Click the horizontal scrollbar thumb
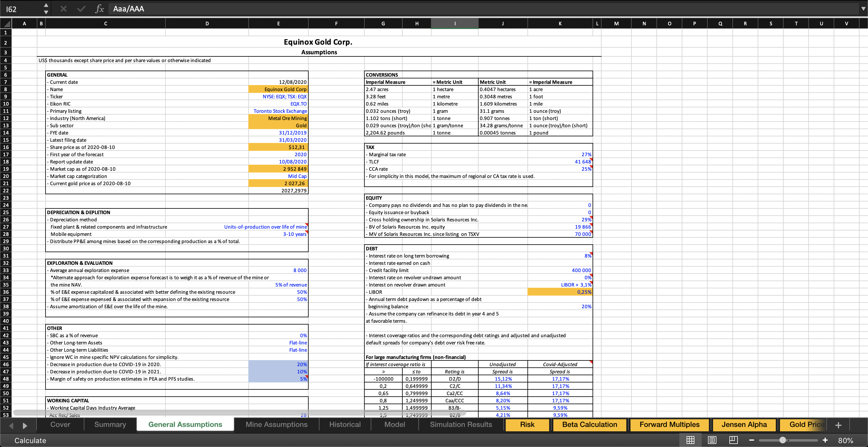This screenshot has height=447, width=868. 239,413
